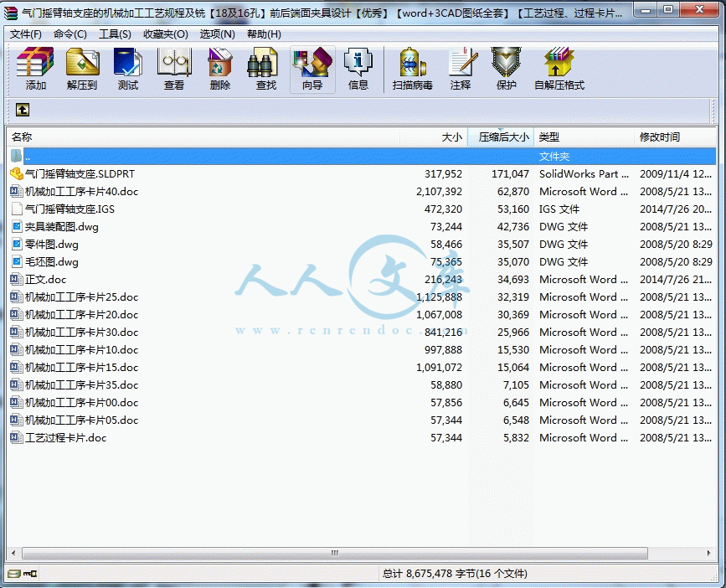Screen dimensions: 726x588
Task: Click icon of 气门摇臂轴支座.IGS file
Action: [17, 209]
